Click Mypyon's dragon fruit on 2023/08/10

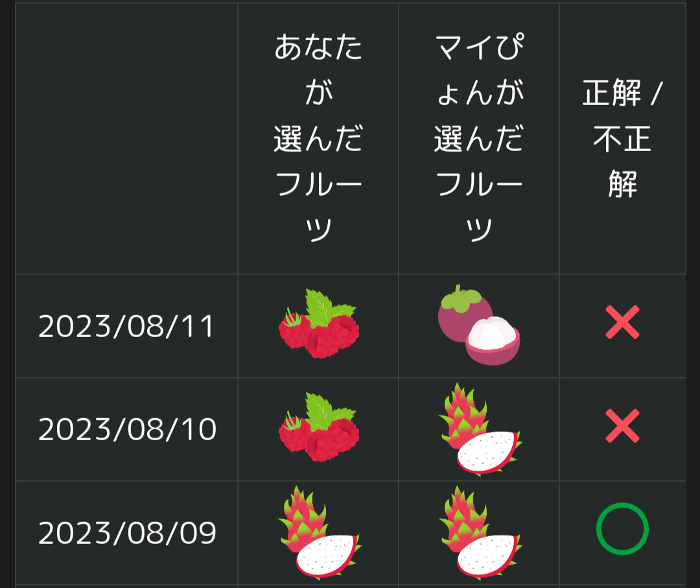point(480,429)
